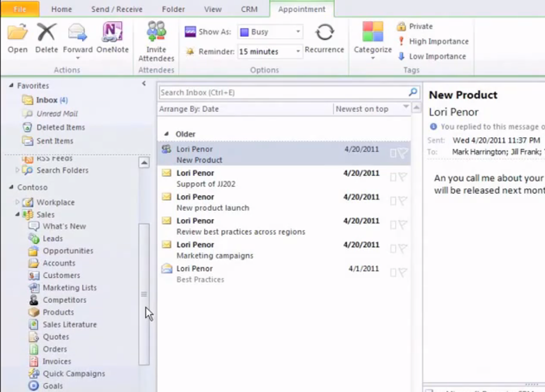The image size is (545, 392).
Task: Open the Products box icon
Action: (x=34, y=312)
